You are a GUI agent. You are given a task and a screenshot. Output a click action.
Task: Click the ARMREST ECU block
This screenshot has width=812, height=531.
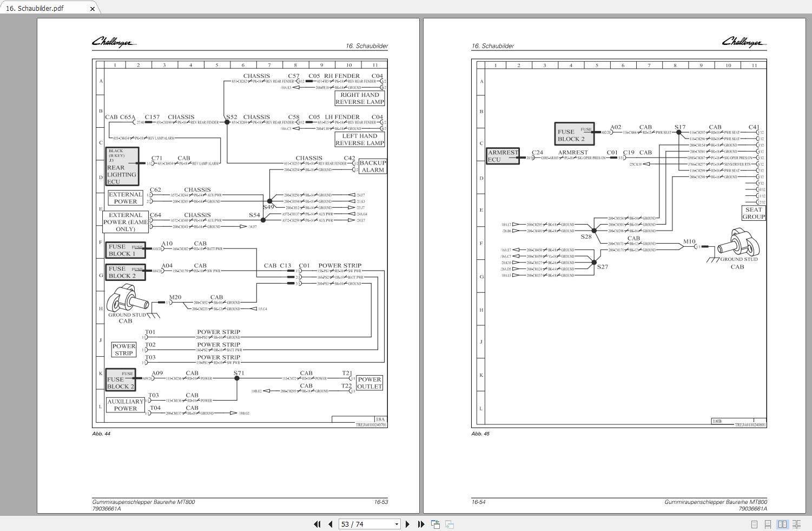tap(503, 156)
